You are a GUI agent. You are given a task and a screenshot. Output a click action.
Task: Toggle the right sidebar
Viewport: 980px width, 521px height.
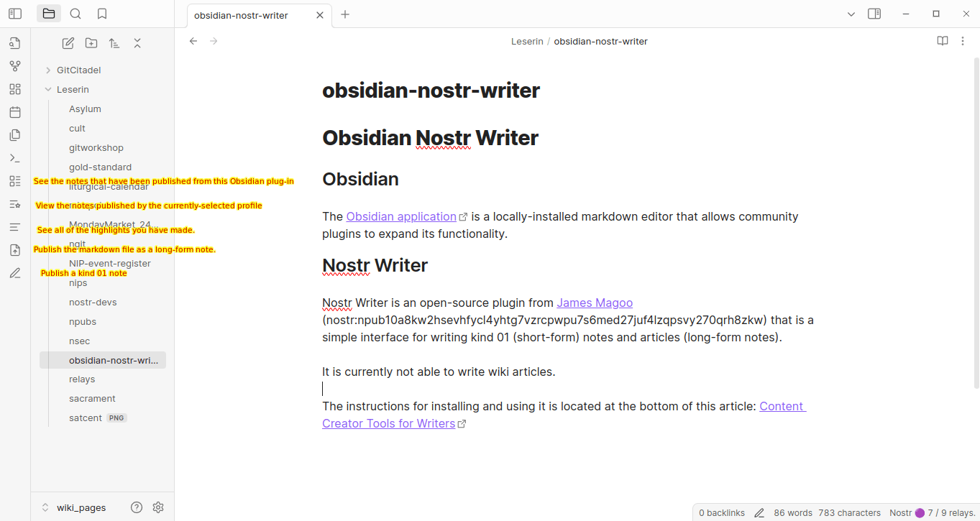[x=874, y=14]
